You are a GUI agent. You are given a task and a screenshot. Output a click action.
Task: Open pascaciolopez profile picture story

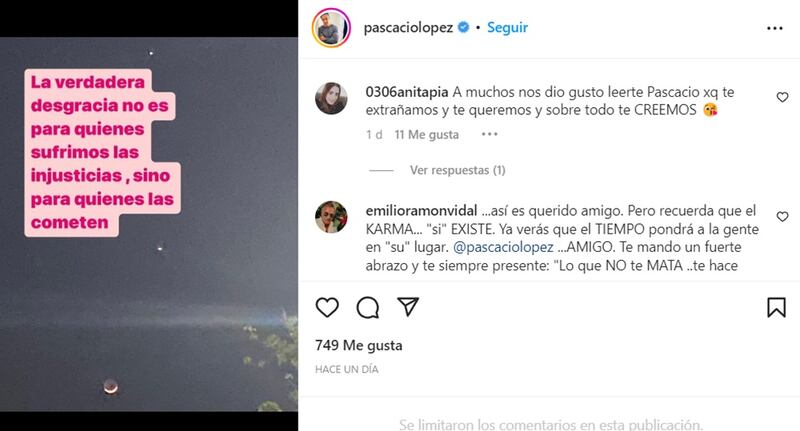[331, 28]
